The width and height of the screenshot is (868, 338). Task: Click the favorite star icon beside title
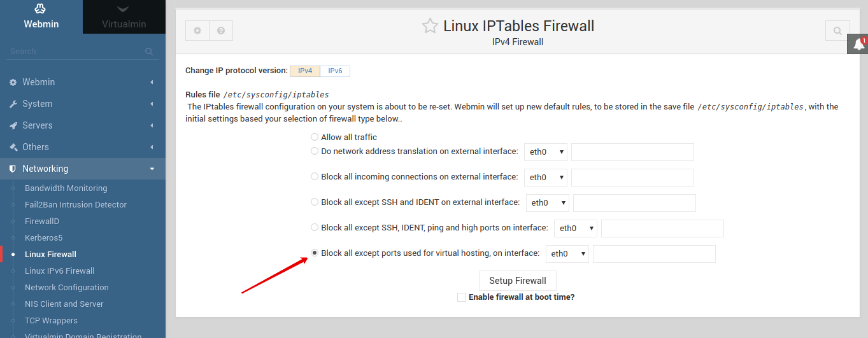pyautogui.click(x=430, y=26)
